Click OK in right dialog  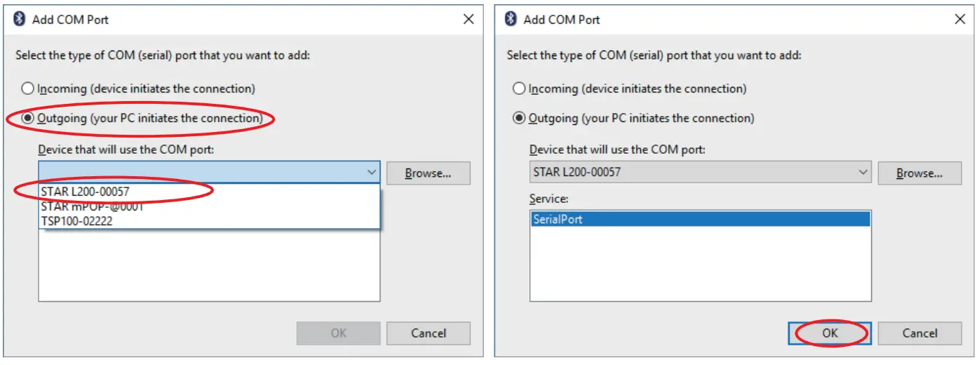click(x=830, y=333)
